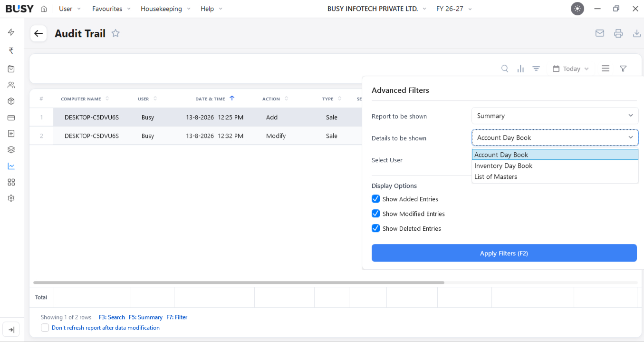Open the grid modules sidebar icon
This screenshot has height=342, width=644.
pos(11,182)
